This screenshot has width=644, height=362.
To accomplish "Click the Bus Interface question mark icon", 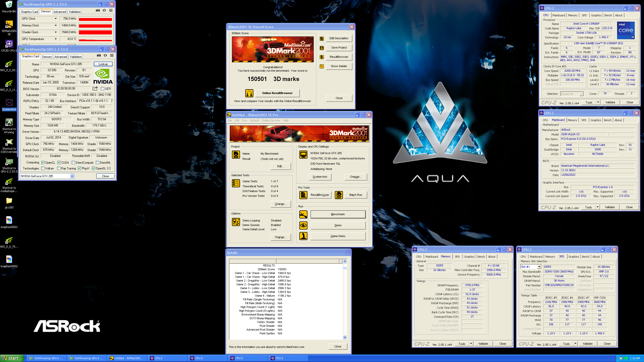I will (x=112, y=101).
